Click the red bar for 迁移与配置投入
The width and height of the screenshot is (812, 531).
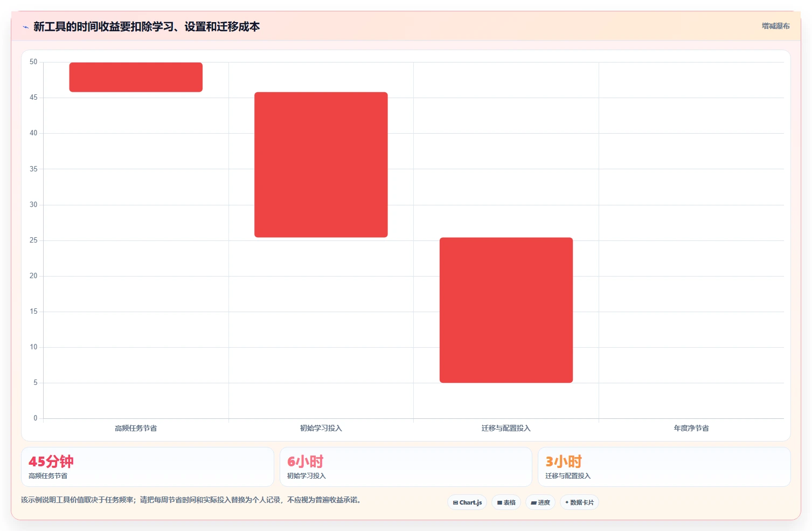tap(506, 310)
